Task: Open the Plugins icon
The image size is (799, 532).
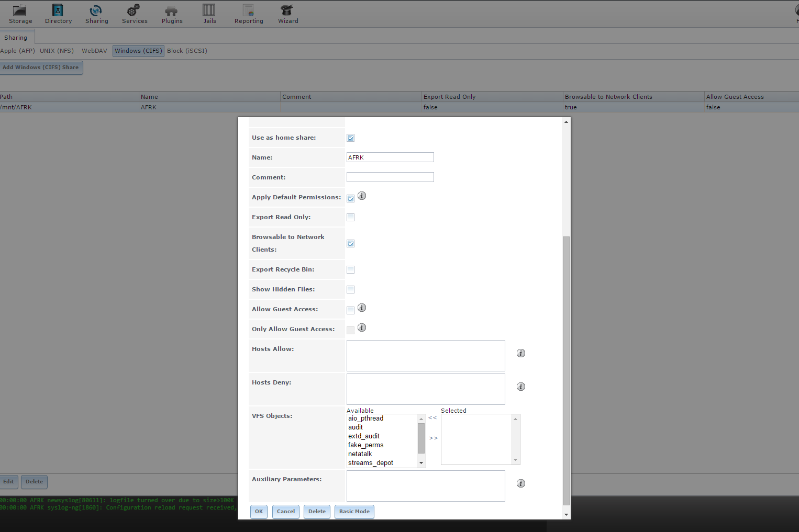Action: pyautogui.click(x=172, y=10)
